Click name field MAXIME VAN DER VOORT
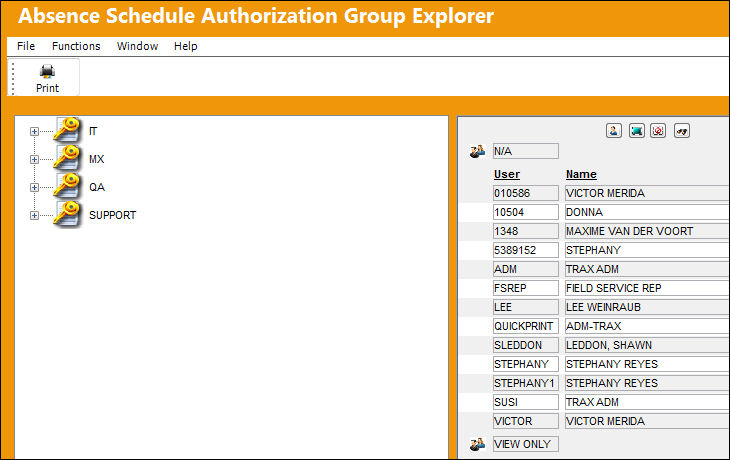The height and width of the screenshot is (460, 730). (647, 231)
